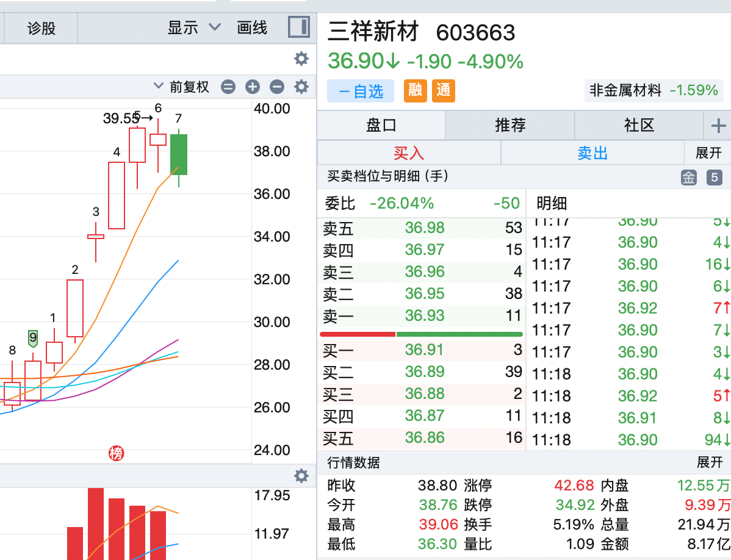Click the orange 通 connect badge

click(444, 90)
